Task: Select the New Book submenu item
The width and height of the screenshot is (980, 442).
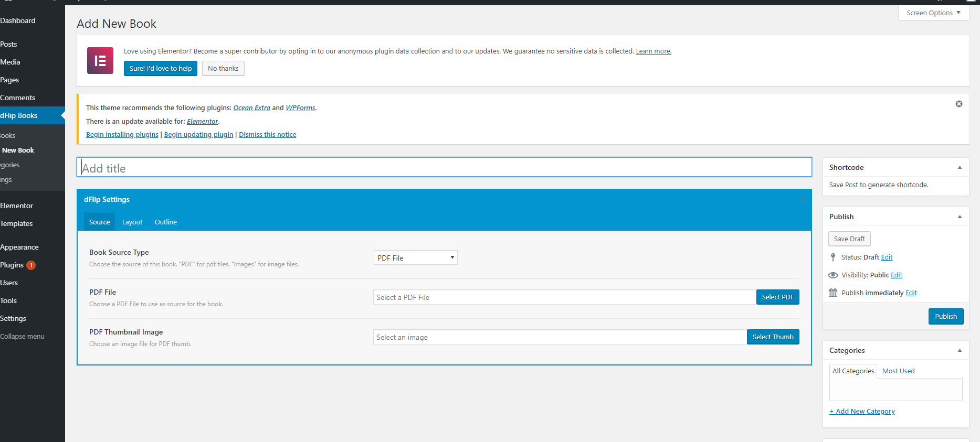Action: point(18,150)
